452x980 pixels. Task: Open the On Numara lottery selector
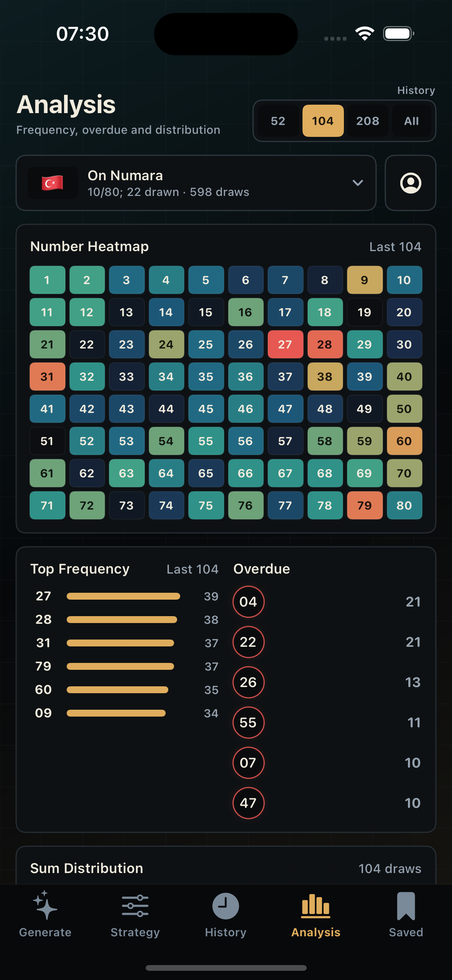tap(196, 183)
